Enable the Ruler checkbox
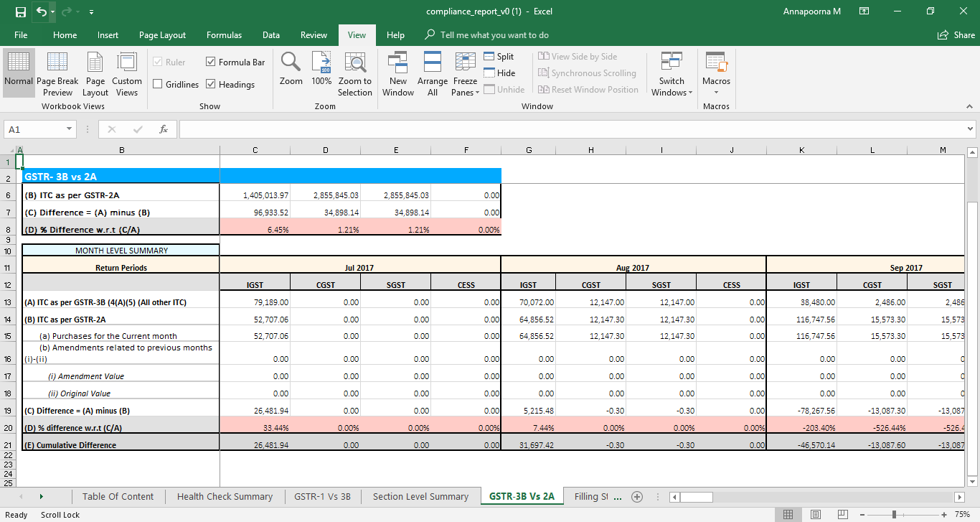This screenshot has width=980, height=522. 158,62
